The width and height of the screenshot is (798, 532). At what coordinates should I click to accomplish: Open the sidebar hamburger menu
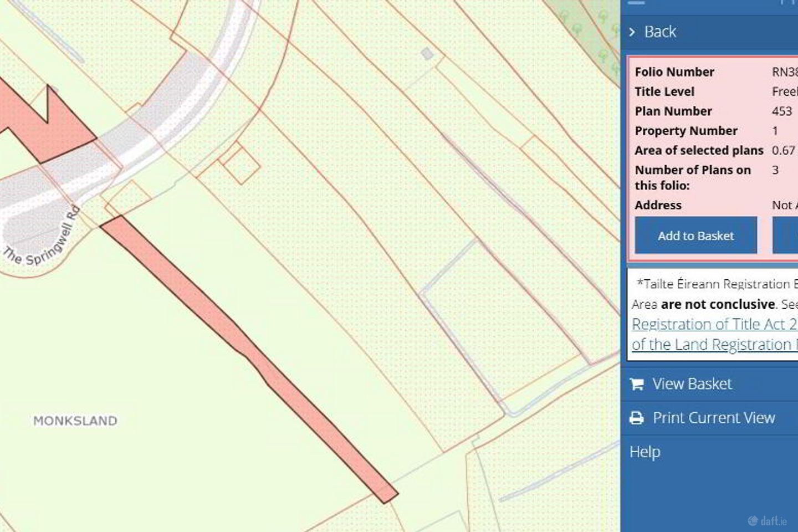(636, 3)
